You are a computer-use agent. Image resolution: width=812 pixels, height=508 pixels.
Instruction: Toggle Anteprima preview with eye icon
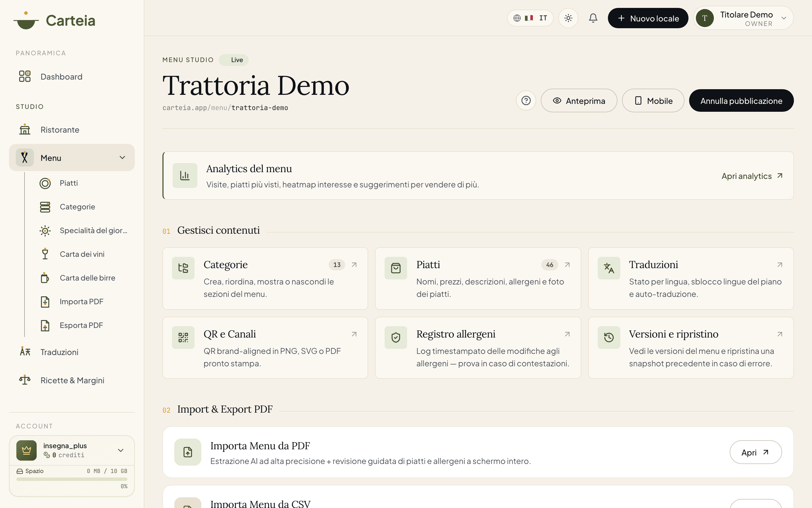tap(579, 100)
